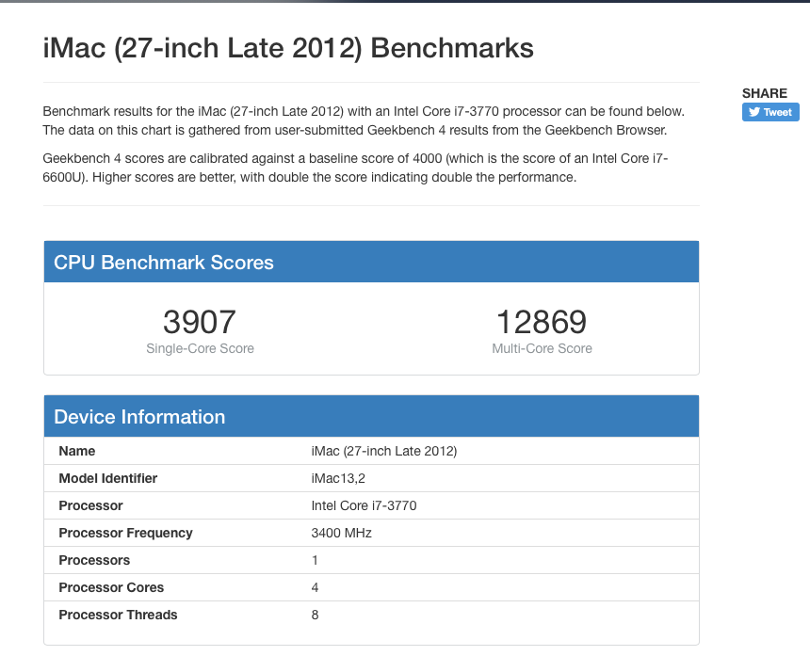Click the 'Processor Cores' row label
Screen dimensions: 810x672
(111, 588)
